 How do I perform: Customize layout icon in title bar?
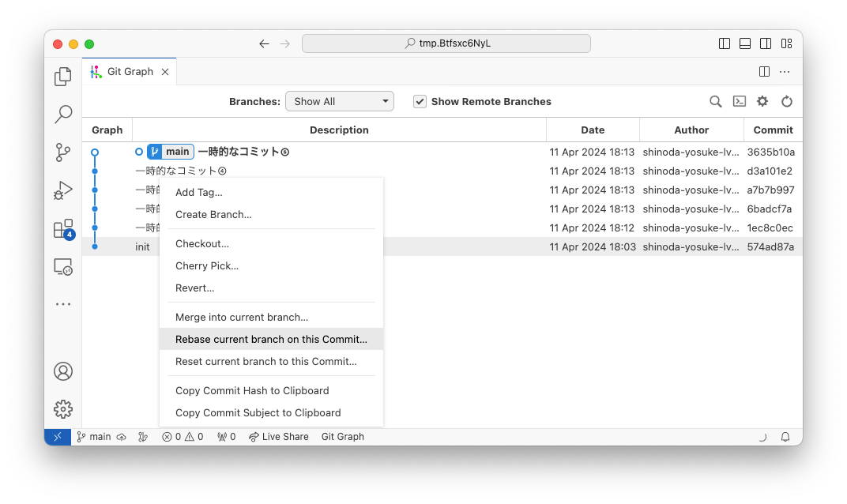pos(786,43)
